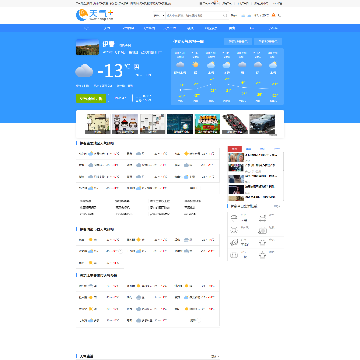
Task: Click the green button below the temperature
Action: [91, 98]
